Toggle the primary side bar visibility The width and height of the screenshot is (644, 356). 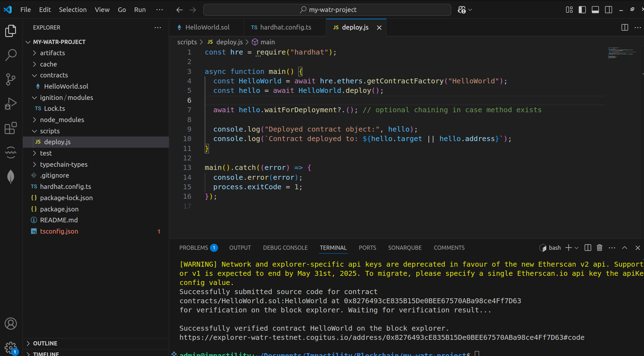(582, 10)
